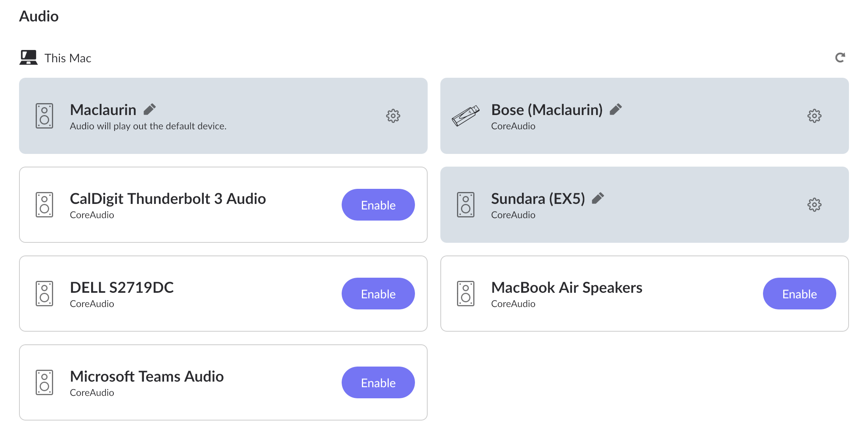Image resolution: width=868 pixels, height=434 pixels.
Task: Enable MacBook Air Speakers
Action: click(799, 294)
